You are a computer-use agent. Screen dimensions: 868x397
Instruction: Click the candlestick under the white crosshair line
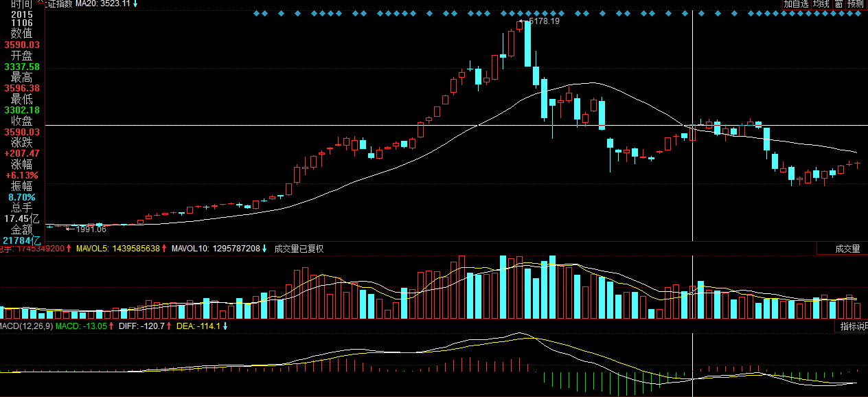[693, 133]
